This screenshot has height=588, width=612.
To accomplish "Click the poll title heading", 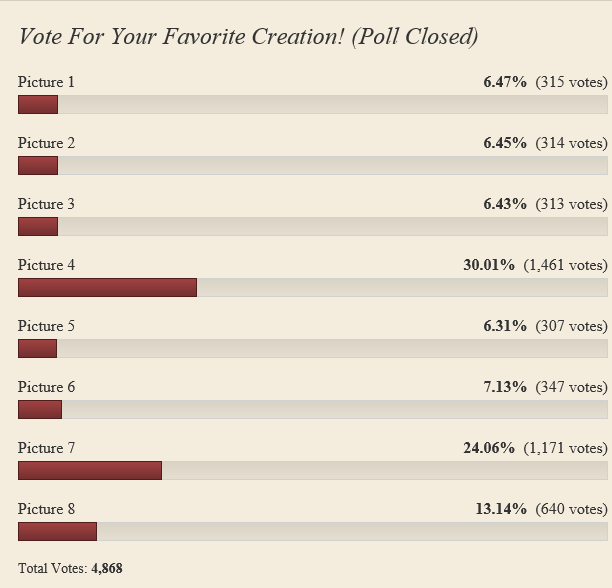I will click(x=248, y=37).
